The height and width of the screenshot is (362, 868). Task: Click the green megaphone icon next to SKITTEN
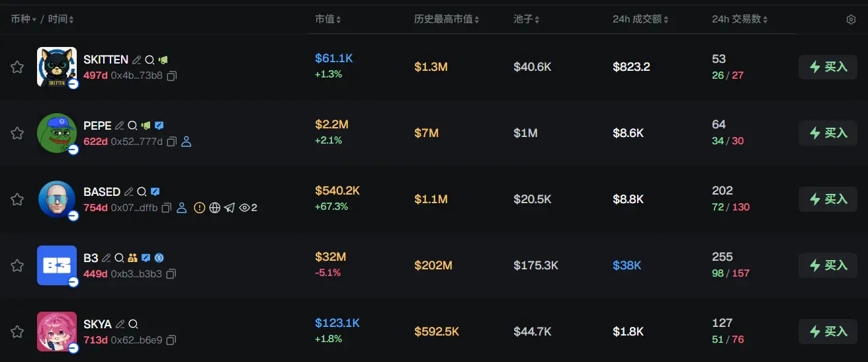tap(163, 60)
